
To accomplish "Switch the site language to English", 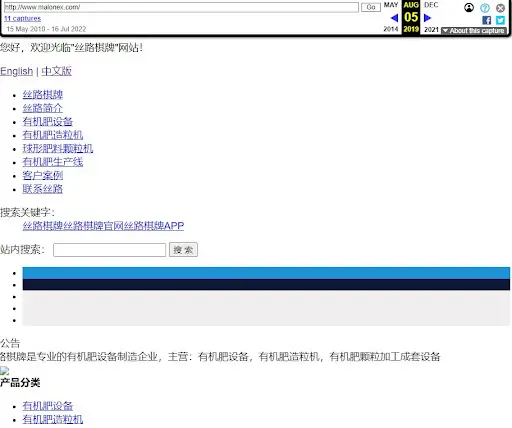I will 17,71.
